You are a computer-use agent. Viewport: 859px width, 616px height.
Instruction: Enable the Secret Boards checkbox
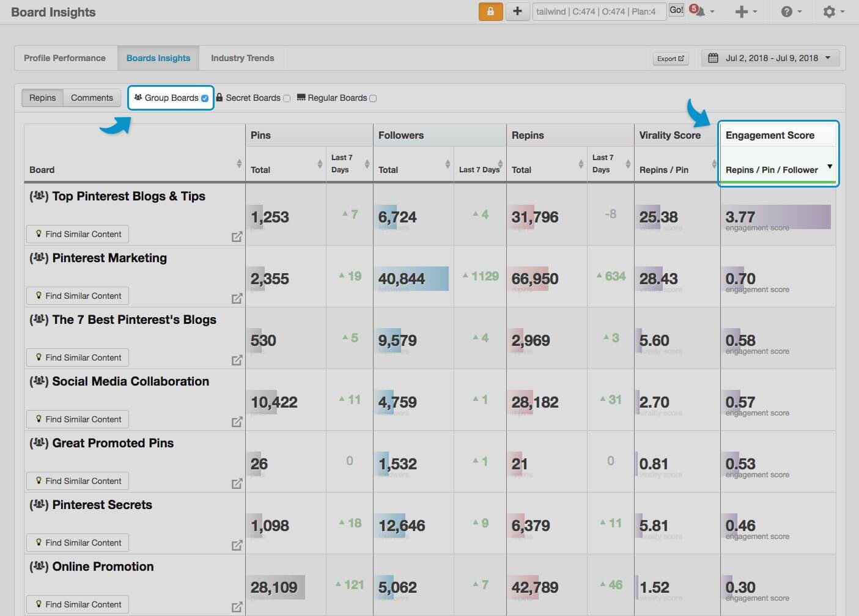coord(287,98)
